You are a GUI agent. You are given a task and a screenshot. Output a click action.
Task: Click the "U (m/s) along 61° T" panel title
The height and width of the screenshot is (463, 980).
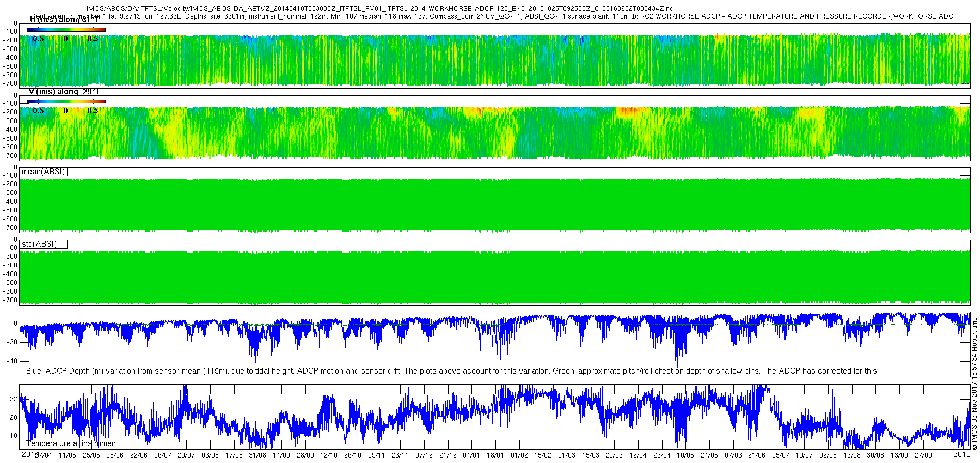tap(64, 20)
